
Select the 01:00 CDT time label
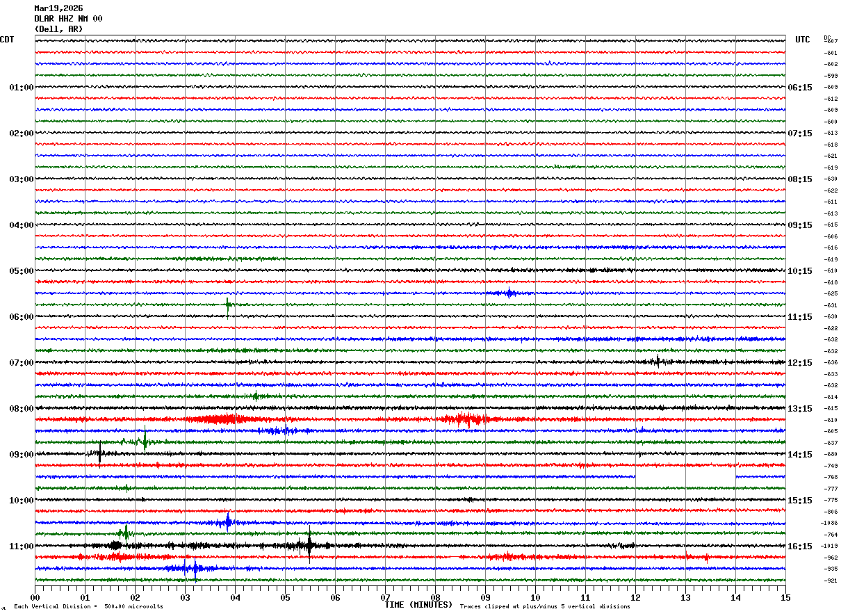(x=22, y=88)
